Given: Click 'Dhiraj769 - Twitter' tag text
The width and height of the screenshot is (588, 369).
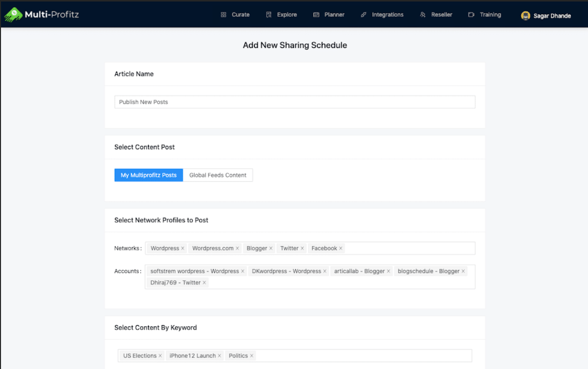Looking at the screenshot, I should click(176, 283).
